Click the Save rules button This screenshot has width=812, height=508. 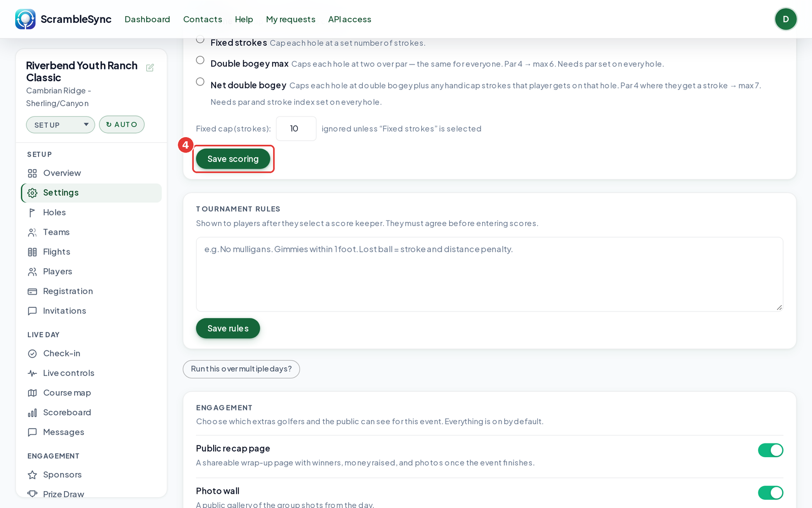(228, 329)
